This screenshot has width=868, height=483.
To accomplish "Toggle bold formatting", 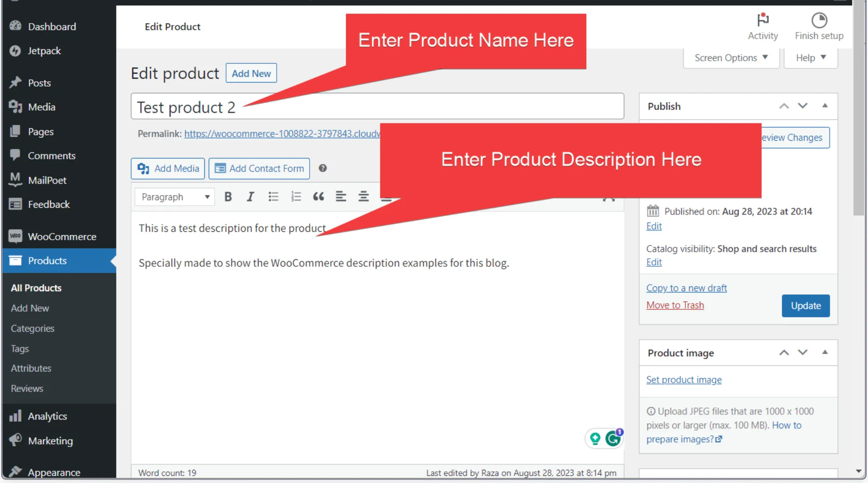I will point(228,197).
